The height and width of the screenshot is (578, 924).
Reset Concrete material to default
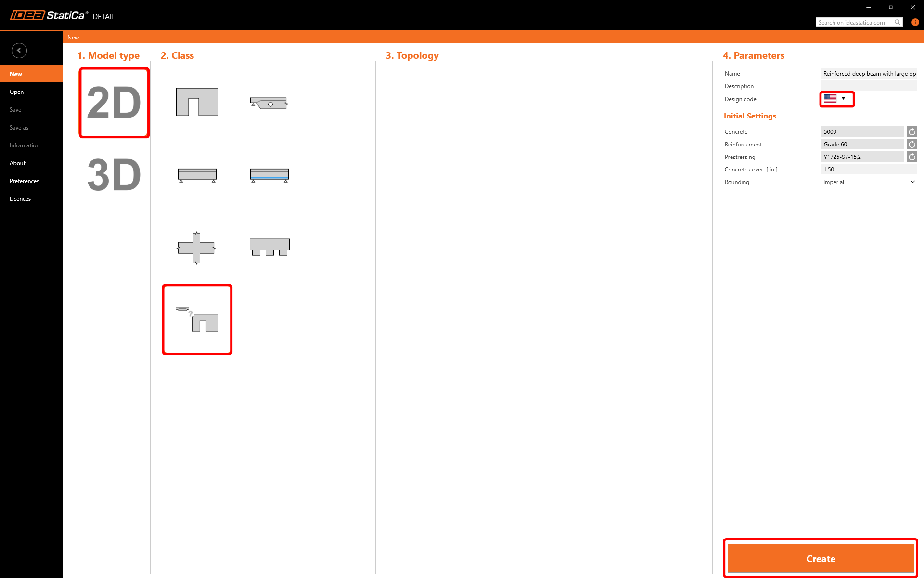pos(911,131)
